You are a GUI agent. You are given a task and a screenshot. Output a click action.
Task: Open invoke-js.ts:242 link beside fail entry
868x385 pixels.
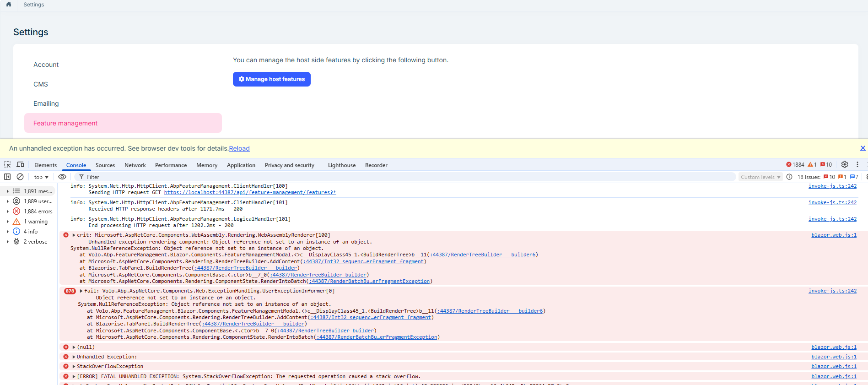click(832, 291)
